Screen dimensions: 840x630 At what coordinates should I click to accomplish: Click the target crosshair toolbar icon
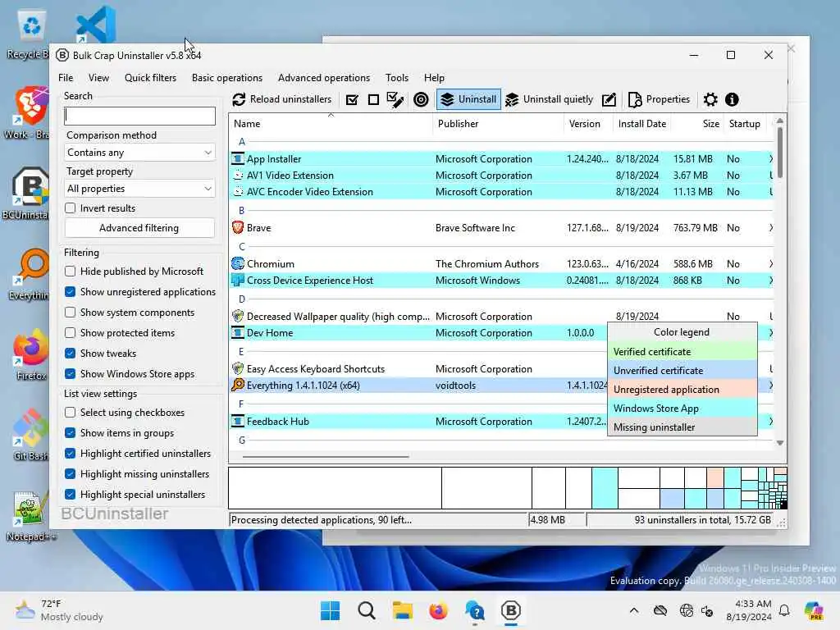coord(421,99)
